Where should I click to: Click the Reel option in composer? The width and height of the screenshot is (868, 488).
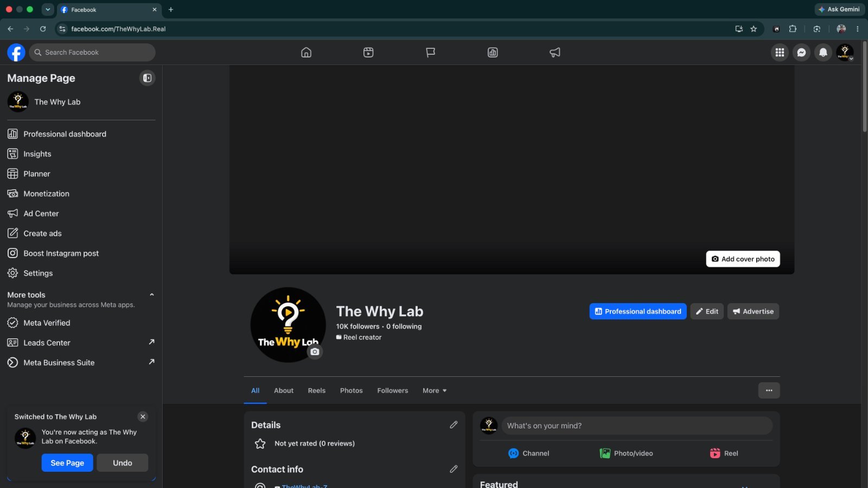(724, 453)
